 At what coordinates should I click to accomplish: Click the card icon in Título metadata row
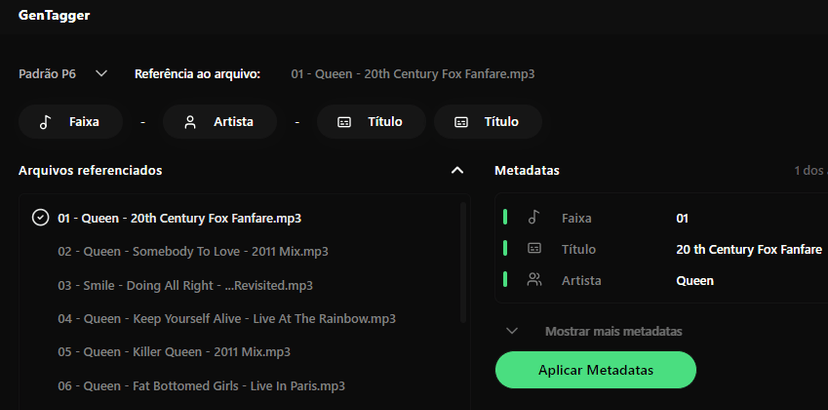point(534,249)
